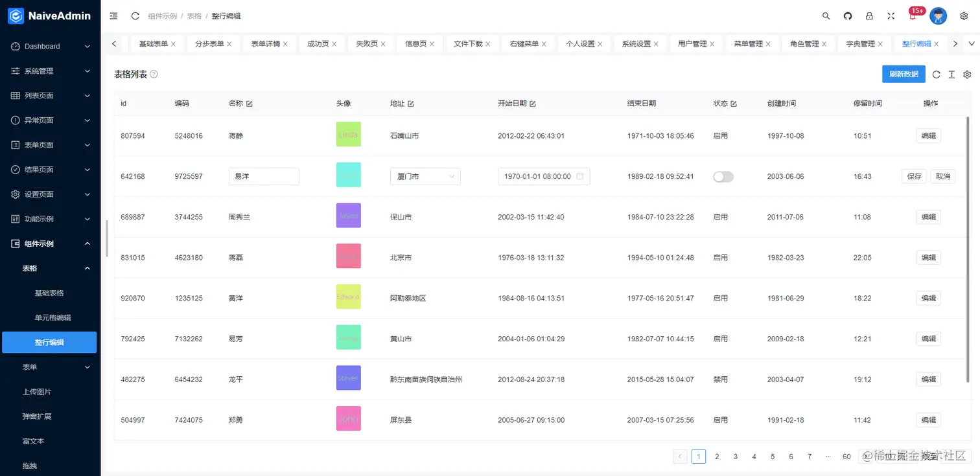Collapse the 表格 submenu
Image resolution: width=980 pixels, height=476 pixels.
(50, 268)
